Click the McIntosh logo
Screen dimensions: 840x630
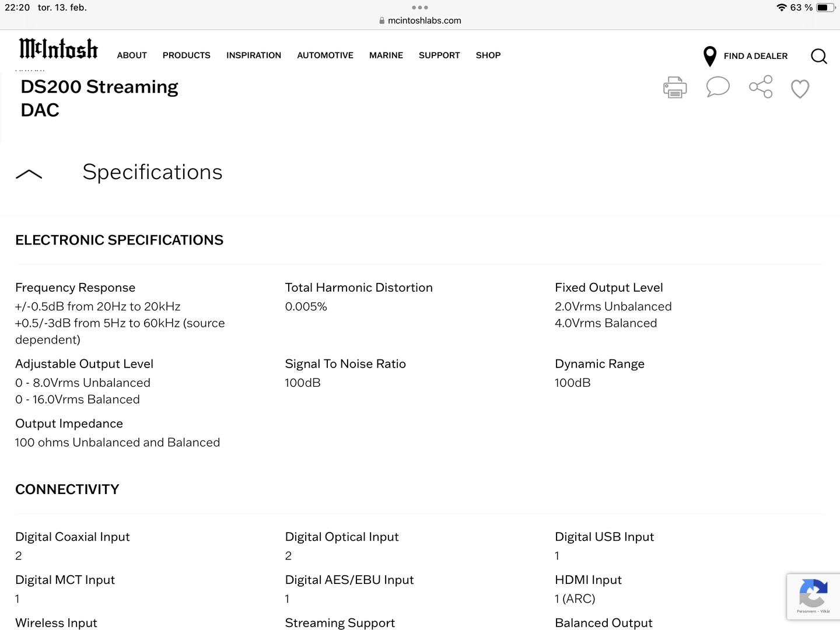[x=58, y=49]
